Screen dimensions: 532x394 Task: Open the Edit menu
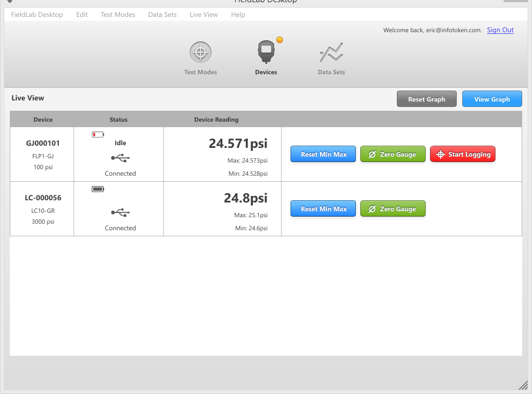tap(82, 15)
